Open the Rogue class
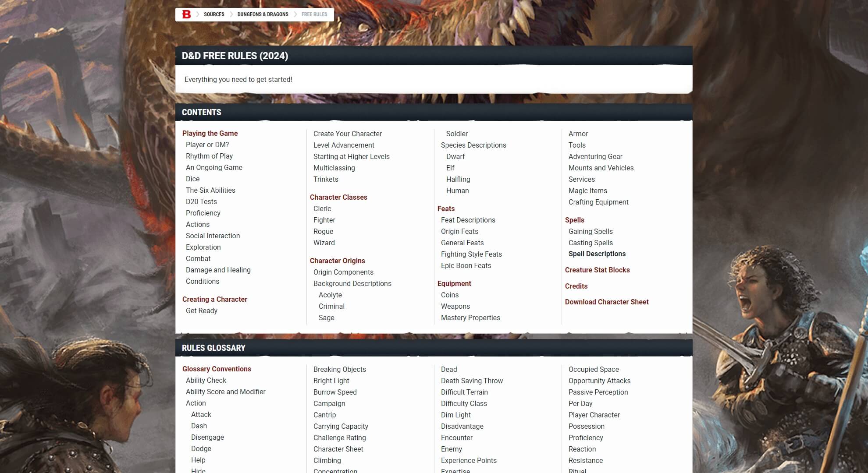 [x=323, y=231]
